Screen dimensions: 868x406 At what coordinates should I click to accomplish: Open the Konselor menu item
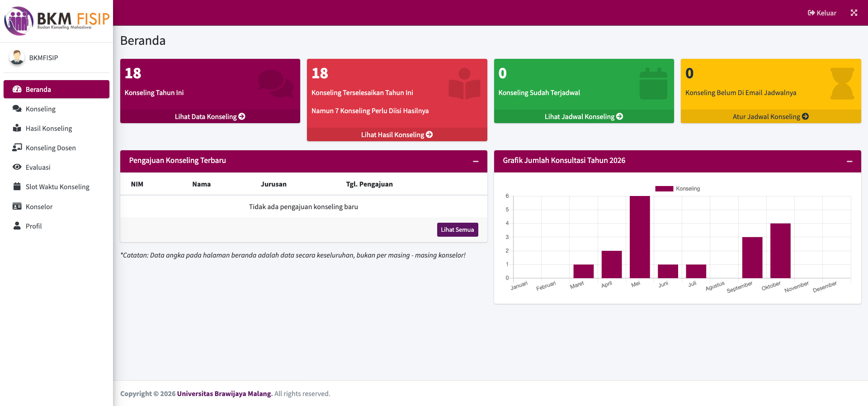click(x=57, y=206)
